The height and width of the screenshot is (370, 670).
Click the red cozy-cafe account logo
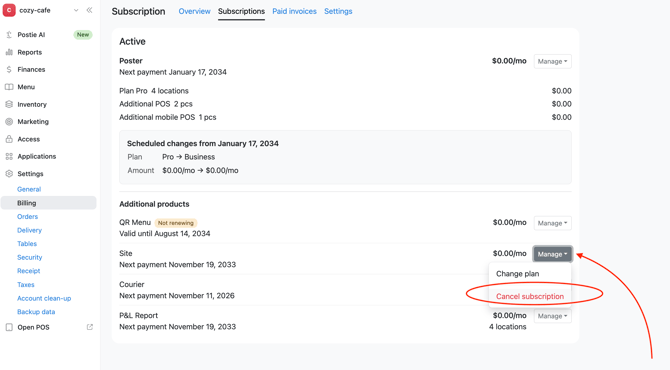(9, 10)
